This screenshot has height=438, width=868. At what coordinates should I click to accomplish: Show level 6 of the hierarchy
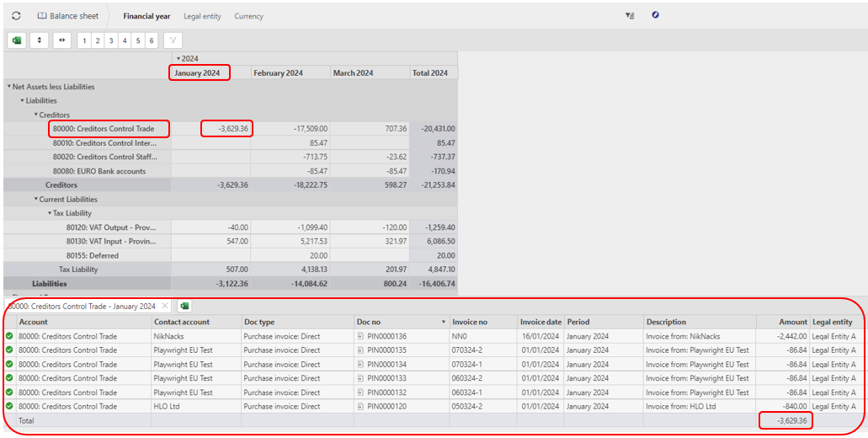[x=152, y=40]
